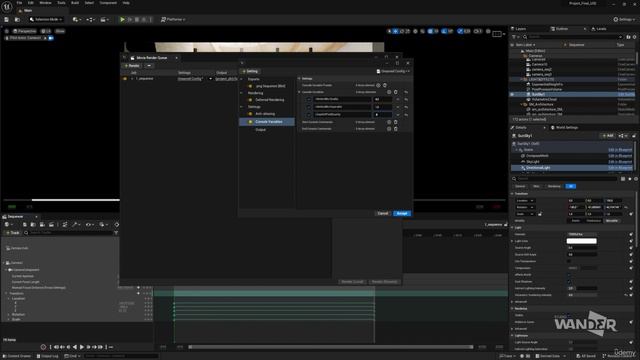
Task: Click the Sequencer wrench actions icon
Action: pyautogui.click(x=75, y=224)
